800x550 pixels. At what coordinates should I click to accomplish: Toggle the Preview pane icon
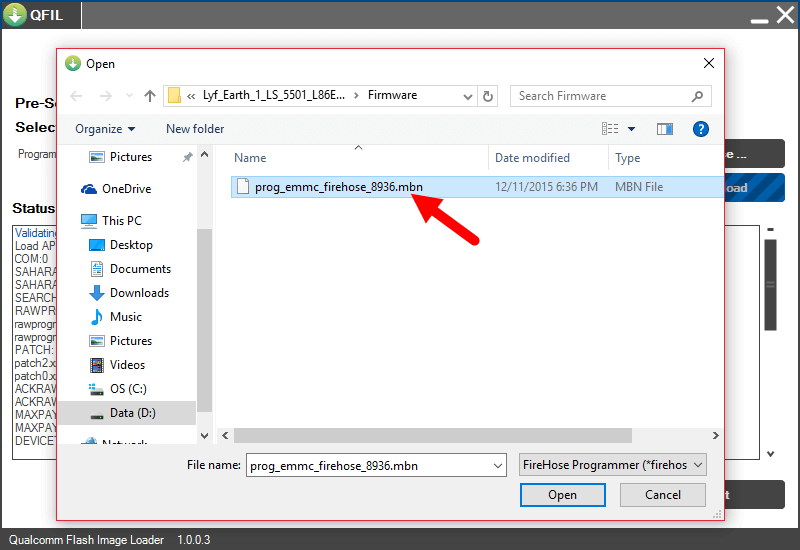[x=664, y=129]
